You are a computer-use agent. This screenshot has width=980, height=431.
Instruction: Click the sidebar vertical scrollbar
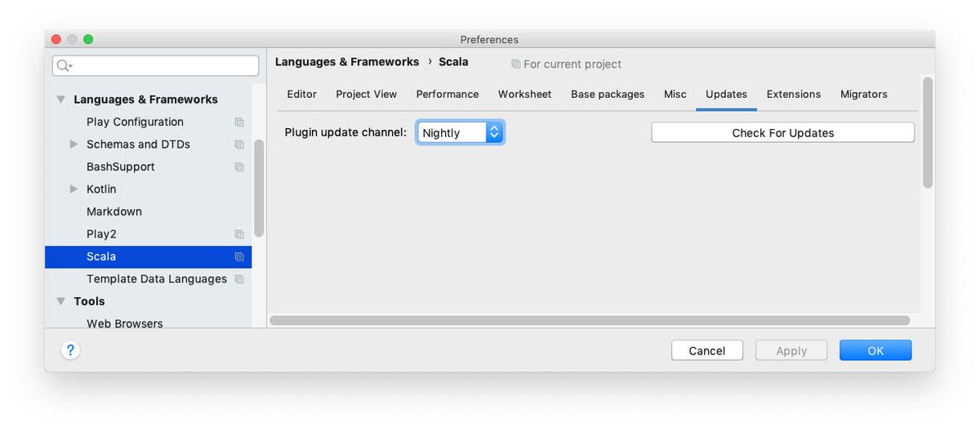pos(259,188)
